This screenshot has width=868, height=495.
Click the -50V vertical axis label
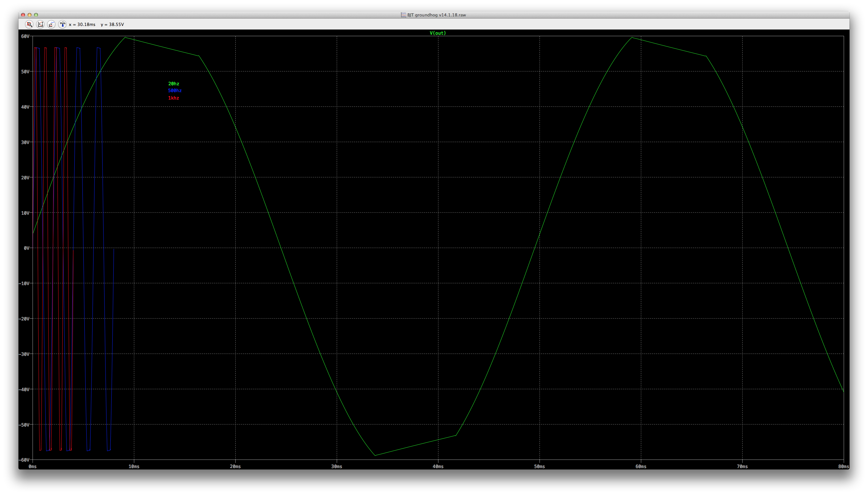24,425
